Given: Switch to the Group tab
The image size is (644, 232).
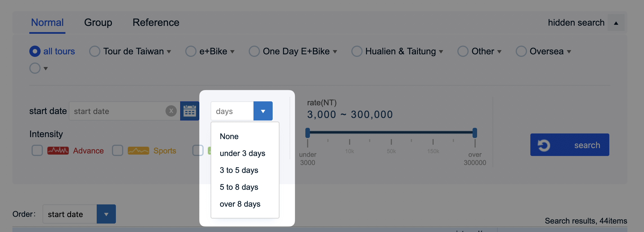Looking at the screenshot, I should coord(98,22).
